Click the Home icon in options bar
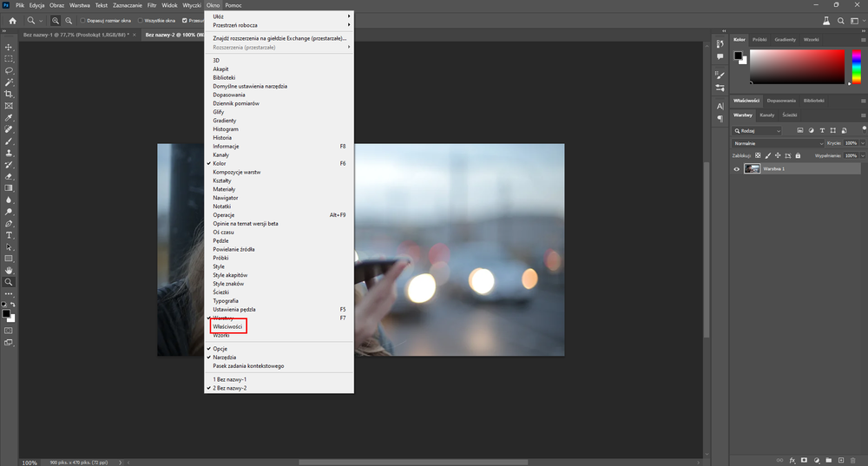Image resolution: width=868 pixels, height=466 pixels. (x=12, y=21)
